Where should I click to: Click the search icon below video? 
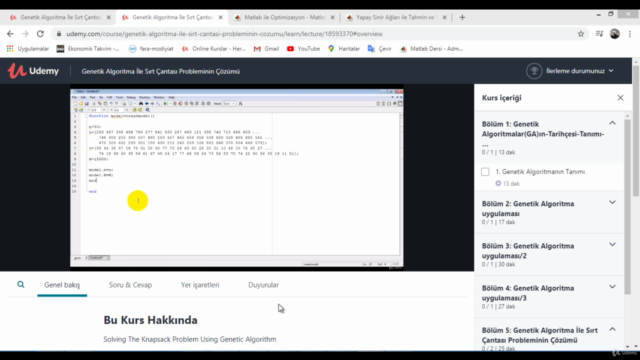[x=21, y=284]
